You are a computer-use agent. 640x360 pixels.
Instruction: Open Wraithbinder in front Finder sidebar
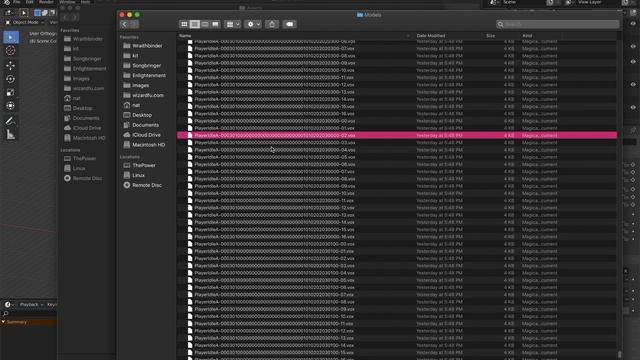point(147,46)
